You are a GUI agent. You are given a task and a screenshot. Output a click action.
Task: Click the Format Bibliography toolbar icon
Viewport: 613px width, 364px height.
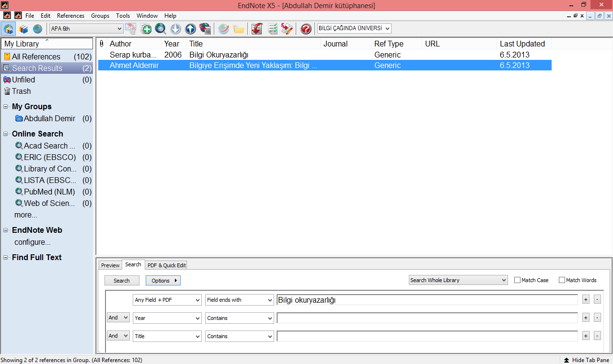[x=273, y=29]
